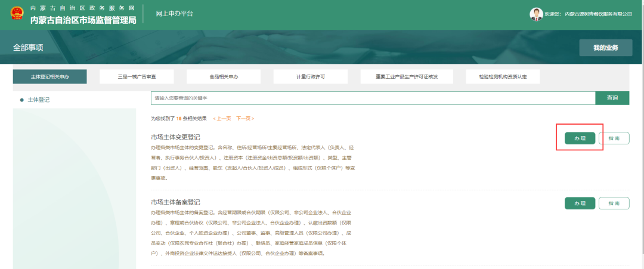Open the user avatar icon
This screenshot has height=269, width=644.
536,14
